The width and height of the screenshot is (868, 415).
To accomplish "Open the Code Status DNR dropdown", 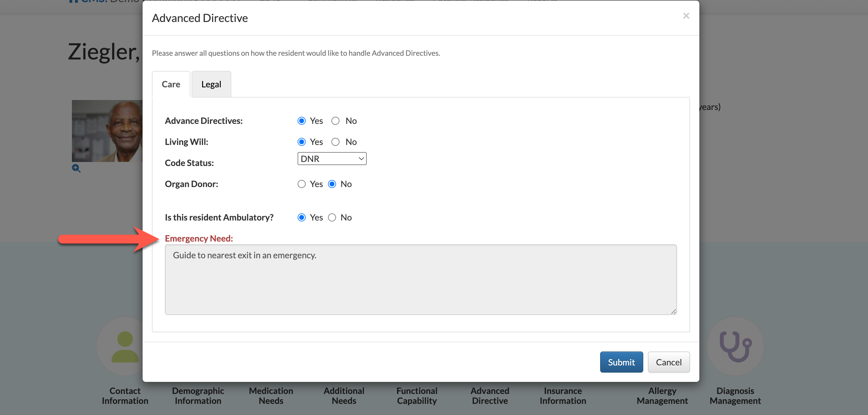I will [332, 159].
